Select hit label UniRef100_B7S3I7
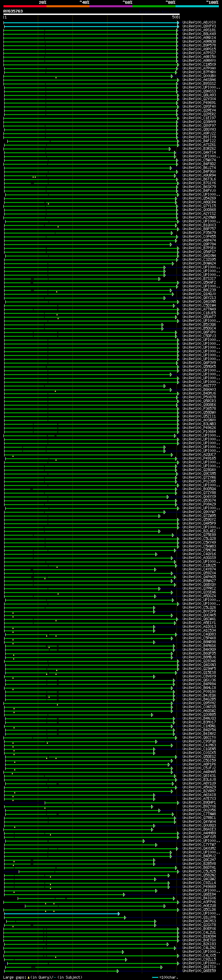This screenshot has width=222, height=980. [199, 279]
